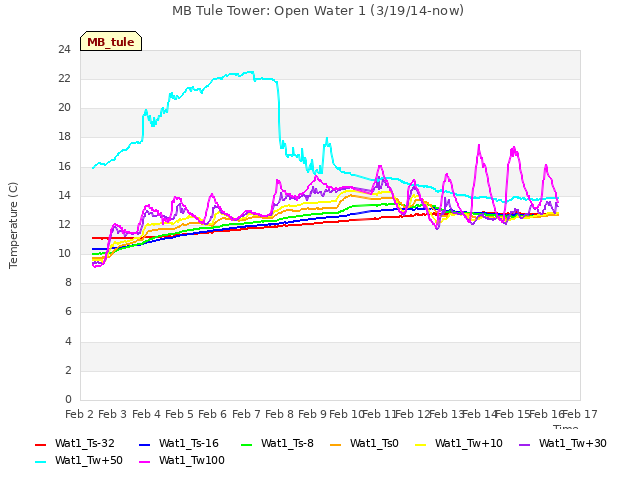Click the 14 y-axis tick label
This screenshot has width=640, height=480.
pos(64,195)
